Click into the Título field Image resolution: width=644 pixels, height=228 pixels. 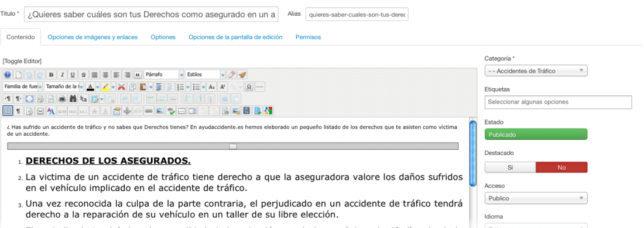pos(151,15)
